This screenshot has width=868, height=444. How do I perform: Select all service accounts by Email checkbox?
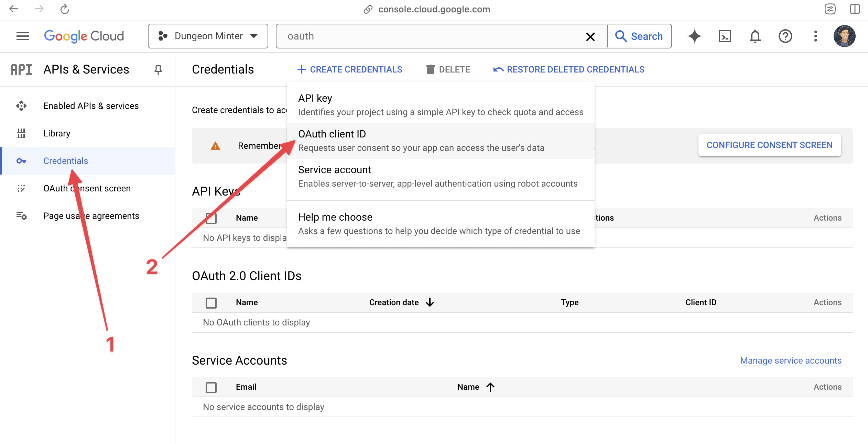211,387
